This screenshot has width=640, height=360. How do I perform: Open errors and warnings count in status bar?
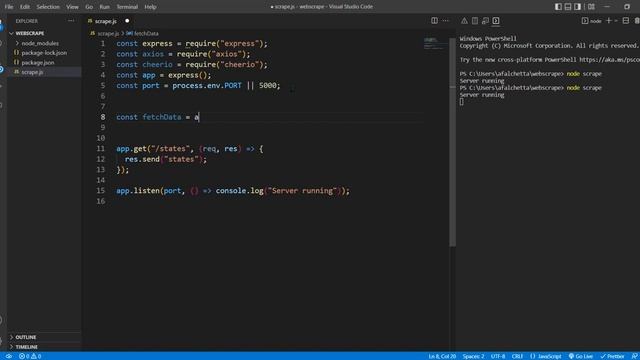click(30, 356)
